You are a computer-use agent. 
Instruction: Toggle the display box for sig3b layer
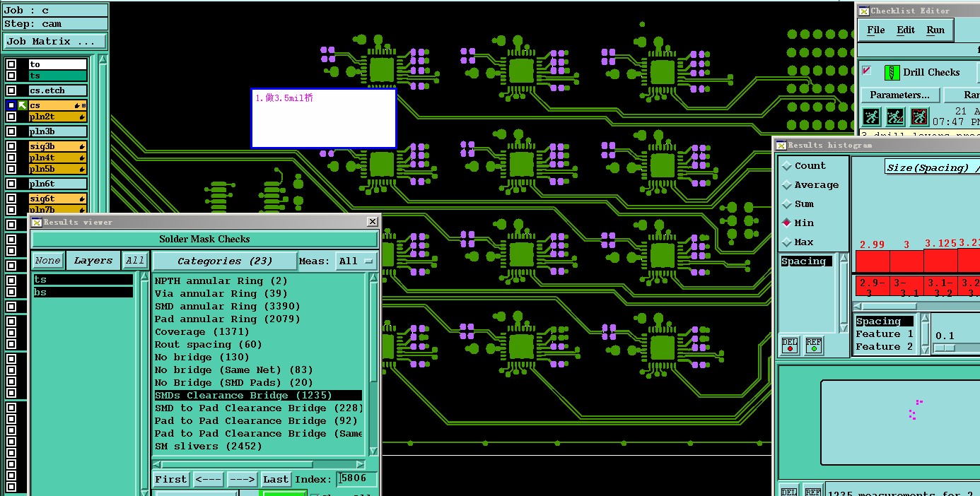(x=11, y=146)
